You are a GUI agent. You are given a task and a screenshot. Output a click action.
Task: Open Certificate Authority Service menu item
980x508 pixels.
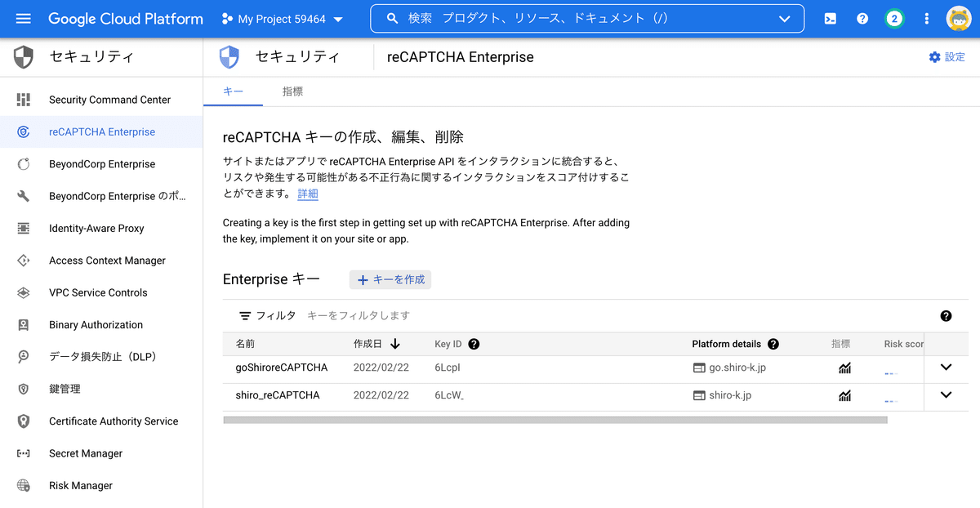pos(114,421)
